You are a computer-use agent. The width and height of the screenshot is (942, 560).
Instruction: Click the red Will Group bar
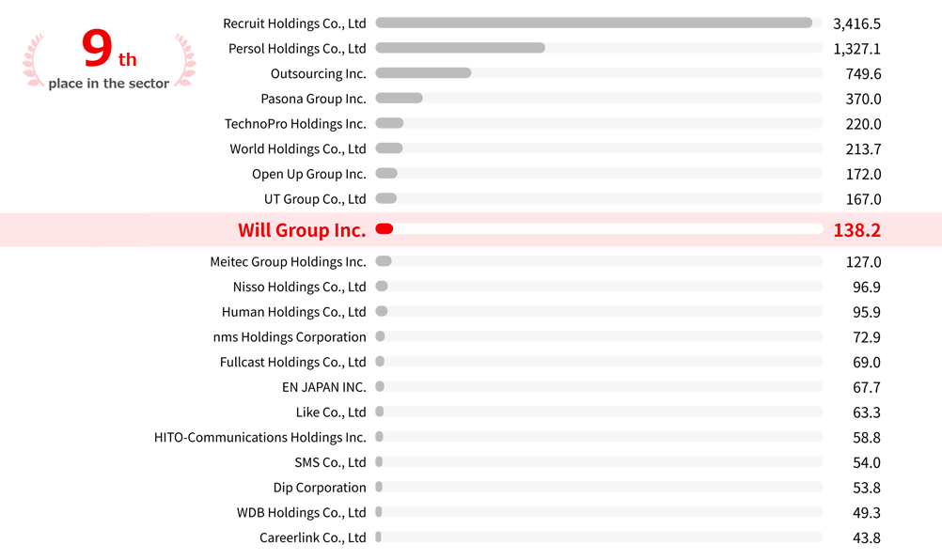click(x=385, y=228)
